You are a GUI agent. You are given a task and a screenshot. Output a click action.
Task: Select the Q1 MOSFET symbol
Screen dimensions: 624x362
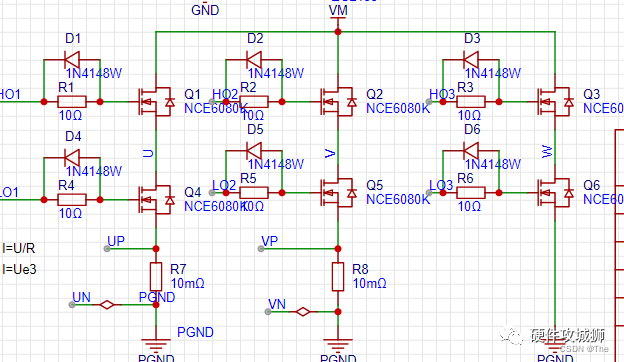[x=156, y=102]
